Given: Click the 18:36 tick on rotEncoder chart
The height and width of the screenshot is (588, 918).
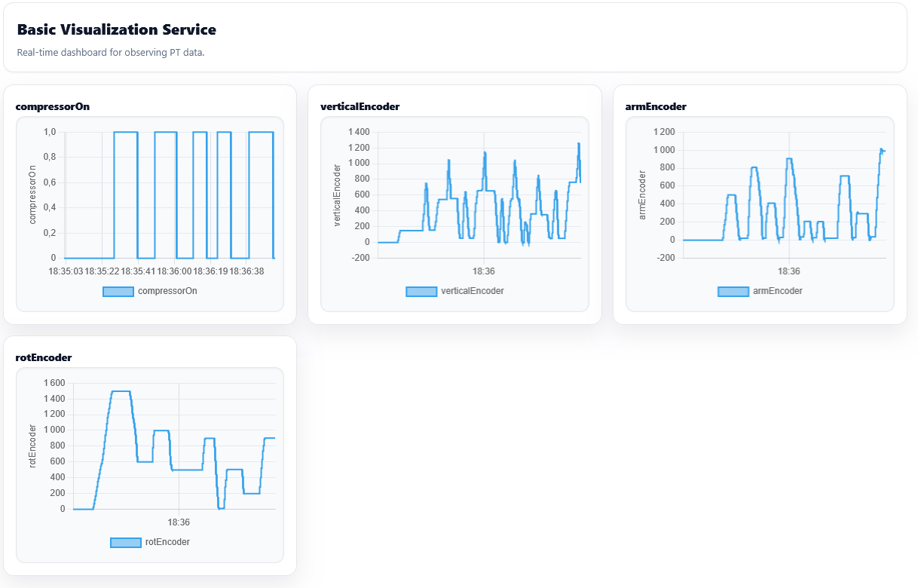Looking at the screenshot, I should click(x=179, y=522).
